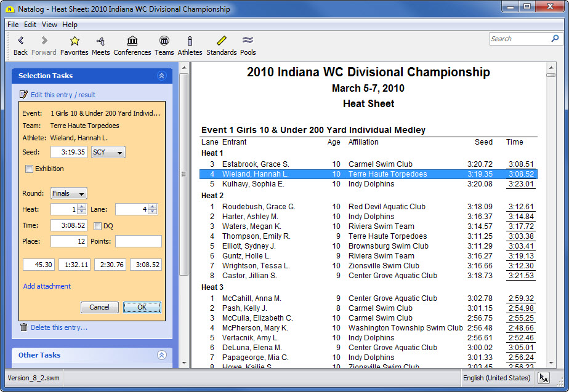Open the Round Finals dropdown
This screenshot has width=569, height=392.
pos(68,193)
